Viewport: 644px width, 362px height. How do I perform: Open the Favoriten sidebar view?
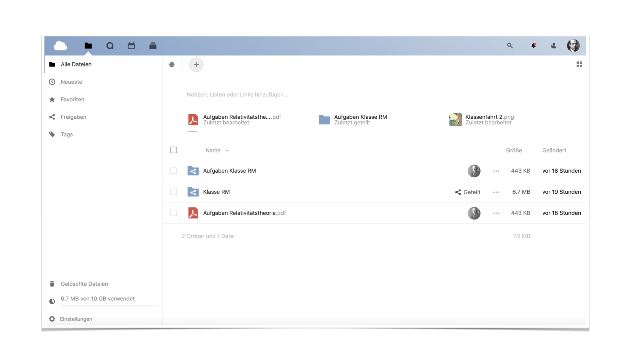pos(72,99)
